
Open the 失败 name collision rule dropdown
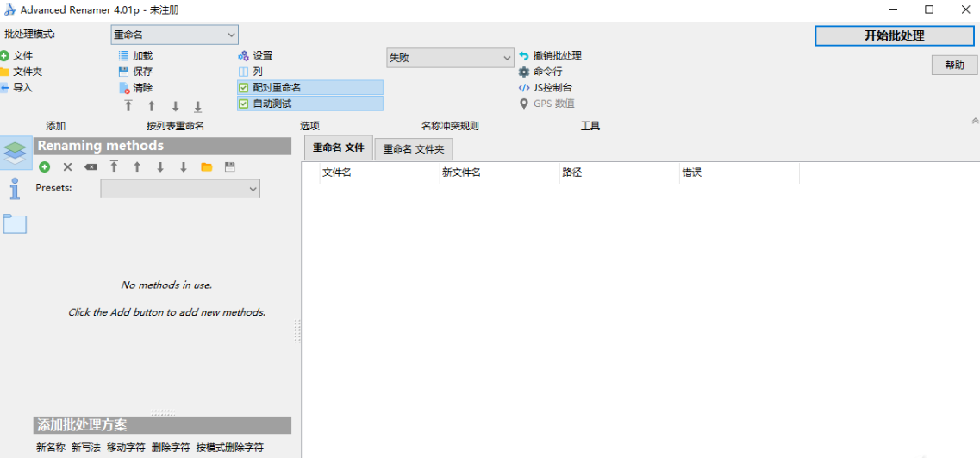pyautogui.click(x=450, y=58)
